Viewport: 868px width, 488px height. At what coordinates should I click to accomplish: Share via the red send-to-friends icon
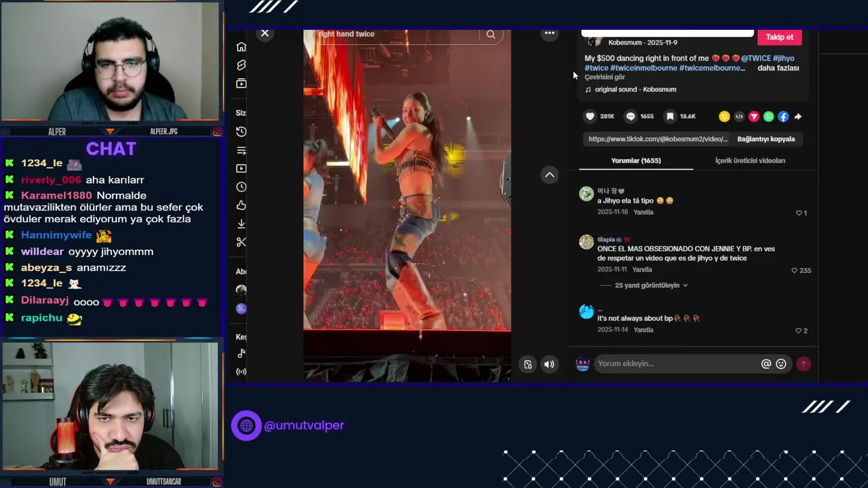coord(753,117)
